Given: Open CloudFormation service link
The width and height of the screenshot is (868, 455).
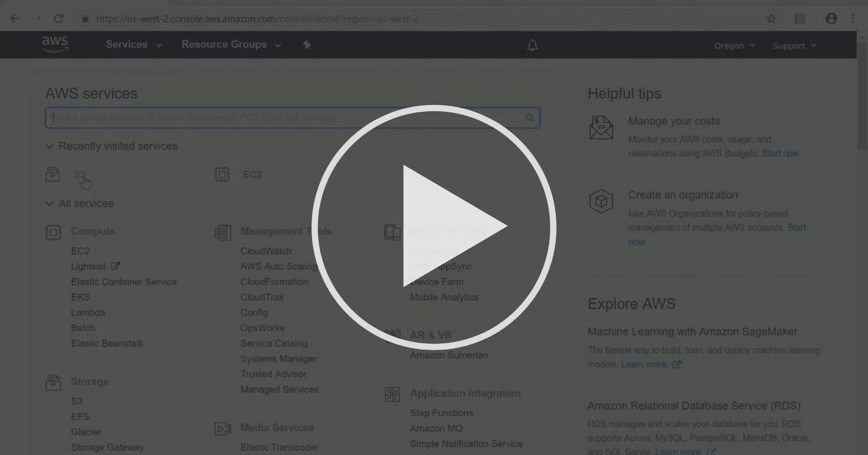Looking at the screenshot, I should click(274, 282).
